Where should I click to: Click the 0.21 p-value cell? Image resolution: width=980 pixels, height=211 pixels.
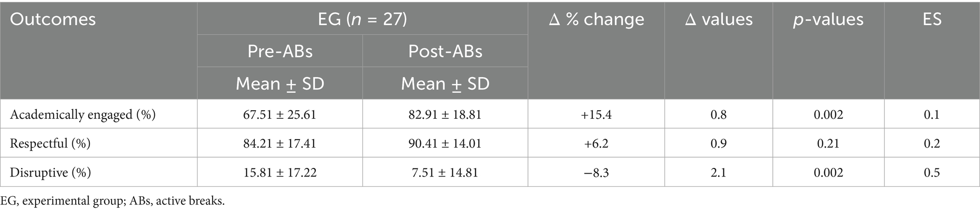(829, 143)
